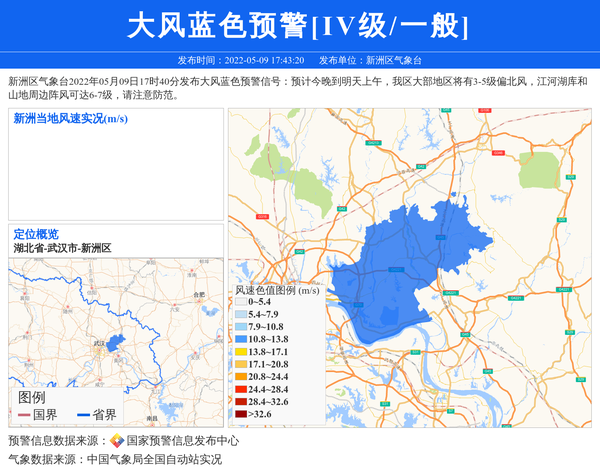The image size is (600, 471).
Task: Click the 新洲当地风速实况 panel heading
Action: click(70, 119)
